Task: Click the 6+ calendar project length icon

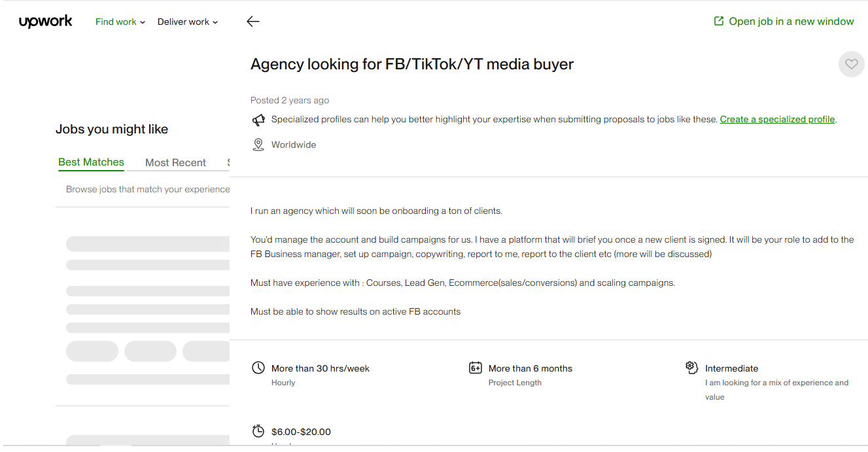Action: (x=476, y=368)
